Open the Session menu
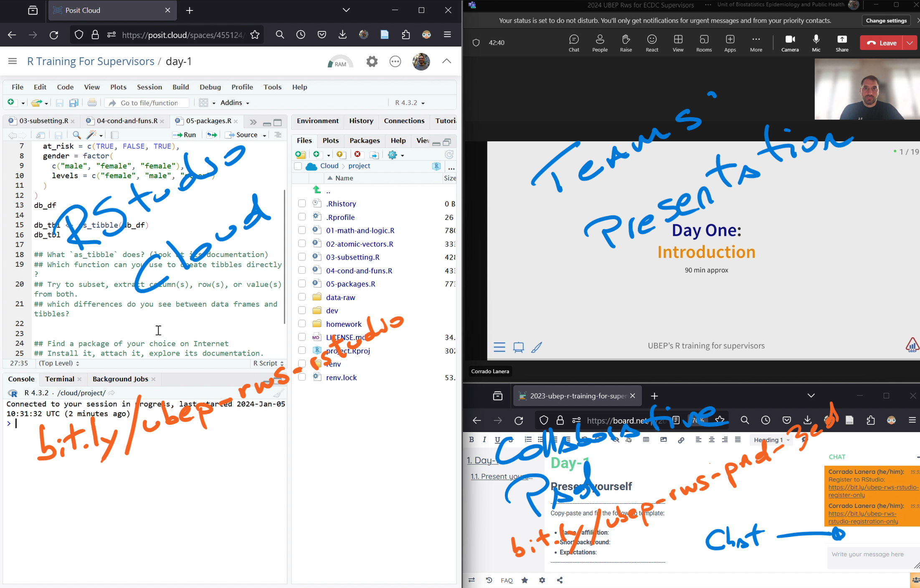 coord(149,87)
